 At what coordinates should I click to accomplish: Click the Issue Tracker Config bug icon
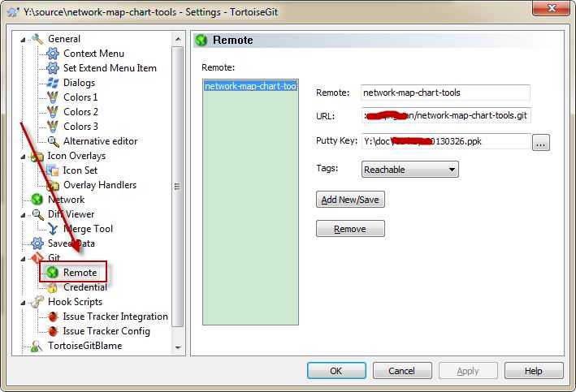[x=53, y=331]
